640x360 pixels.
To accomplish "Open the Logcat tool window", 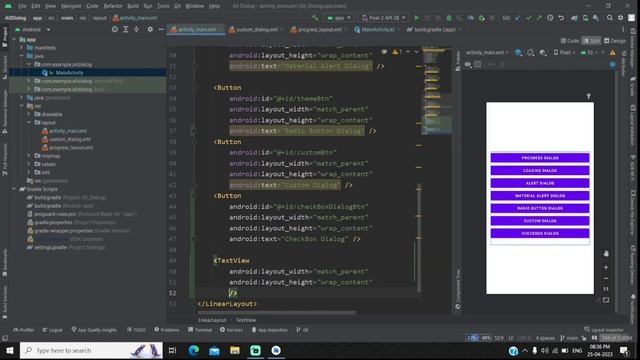I will [52, 330].
